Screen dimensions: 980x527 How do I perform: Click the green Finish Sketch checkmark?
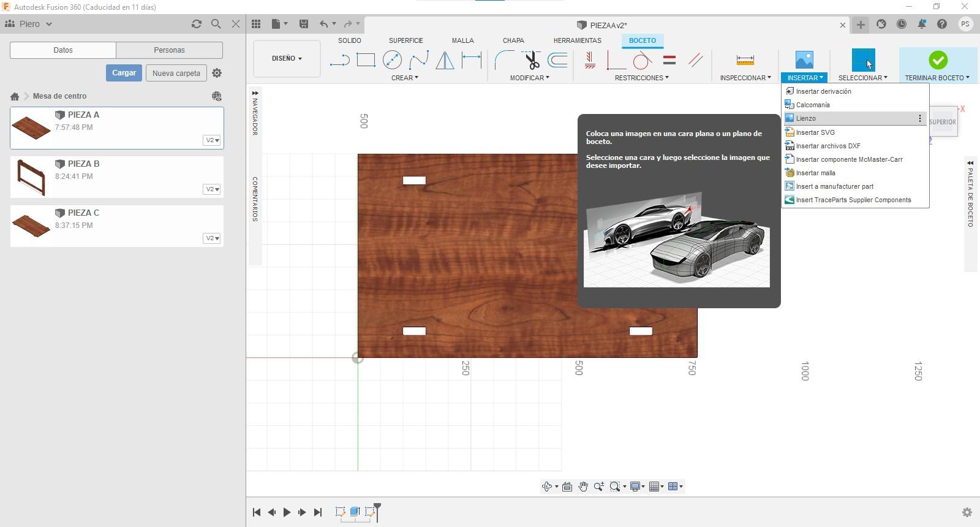coord(938,60)
